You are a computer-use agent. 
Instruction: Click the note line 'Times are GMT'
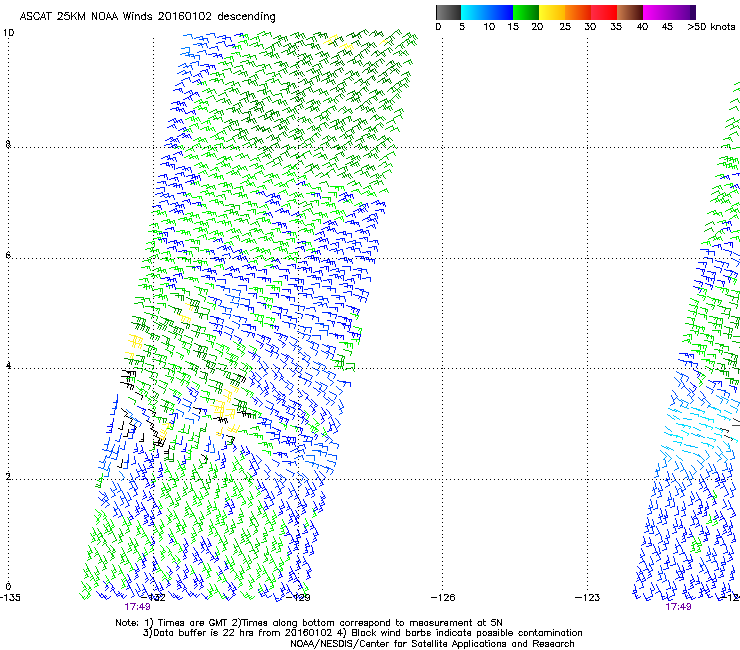(193, 623)
